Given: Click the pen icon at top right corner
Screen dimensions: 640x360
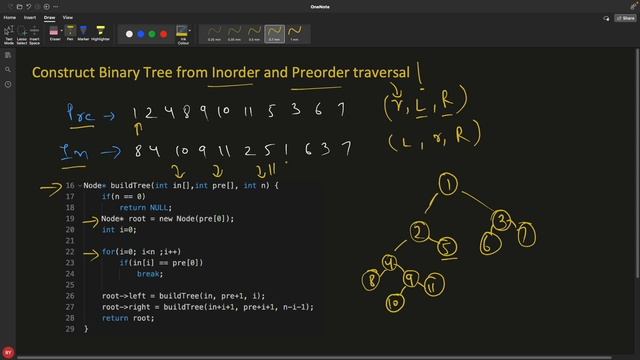Looking at the screenshot, I should click(x=633, y=6).
